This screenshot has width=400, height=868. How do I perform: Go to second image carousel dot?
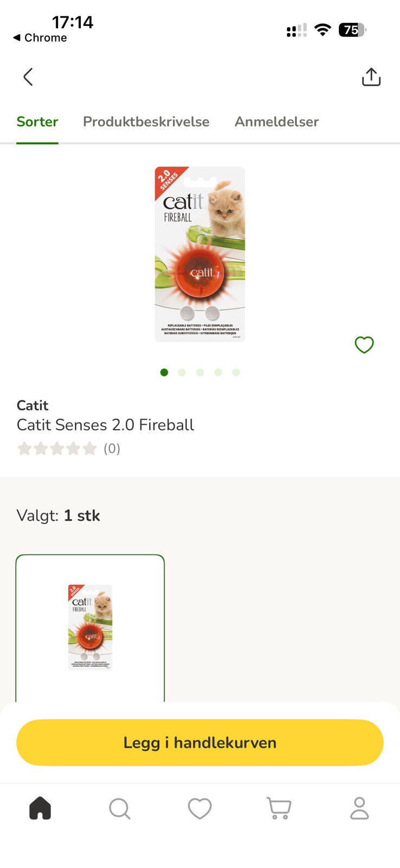coord(182,372)
